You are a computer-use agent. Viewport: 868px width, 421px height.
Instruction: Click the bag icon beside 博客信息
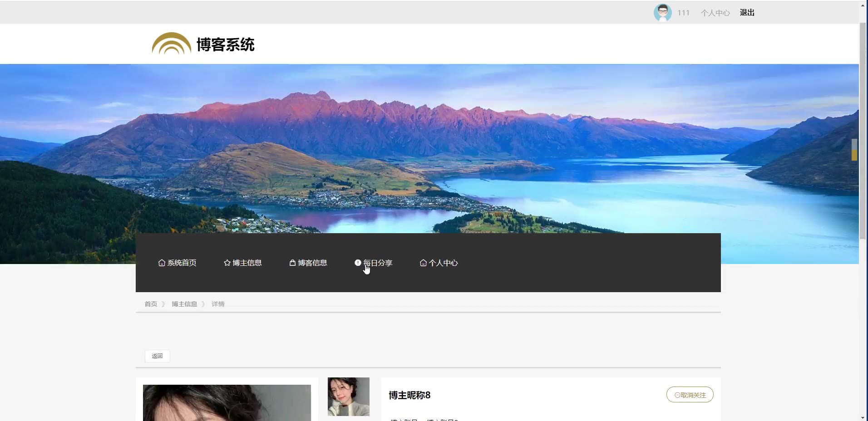pyautogui.click(x=292, y=263)
